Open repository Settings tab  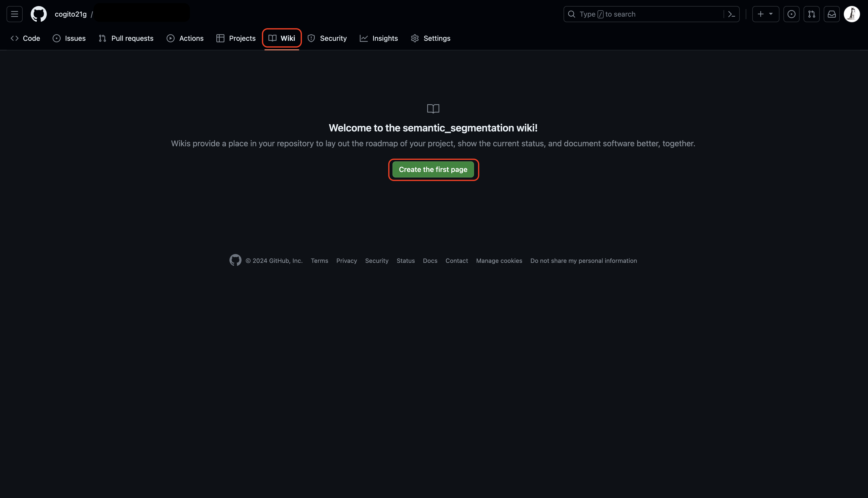(x=430, y=38)
